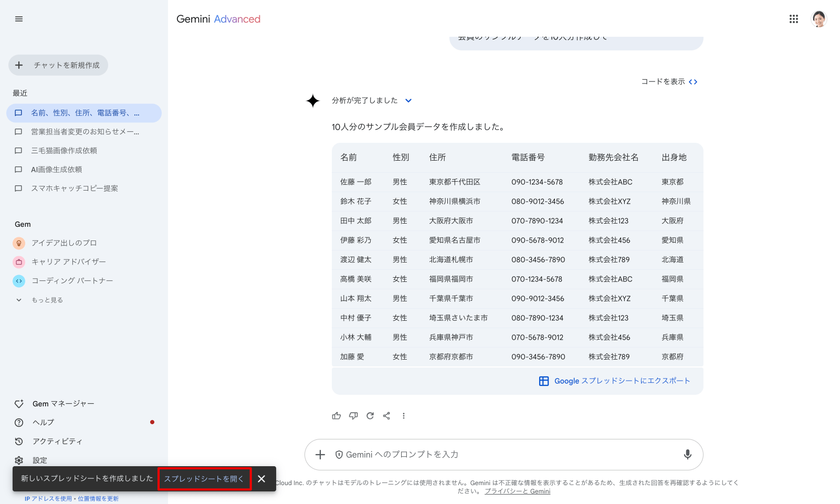
Task: Open chat 'AI画像生成依頼'
Action: pyautogui.click(x=84, y=170)
